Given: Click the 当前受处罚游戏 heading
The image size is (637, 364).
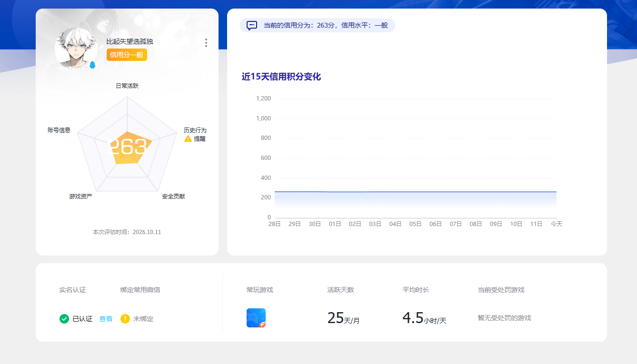Looking at the screenshot, I should coord(501,289).
